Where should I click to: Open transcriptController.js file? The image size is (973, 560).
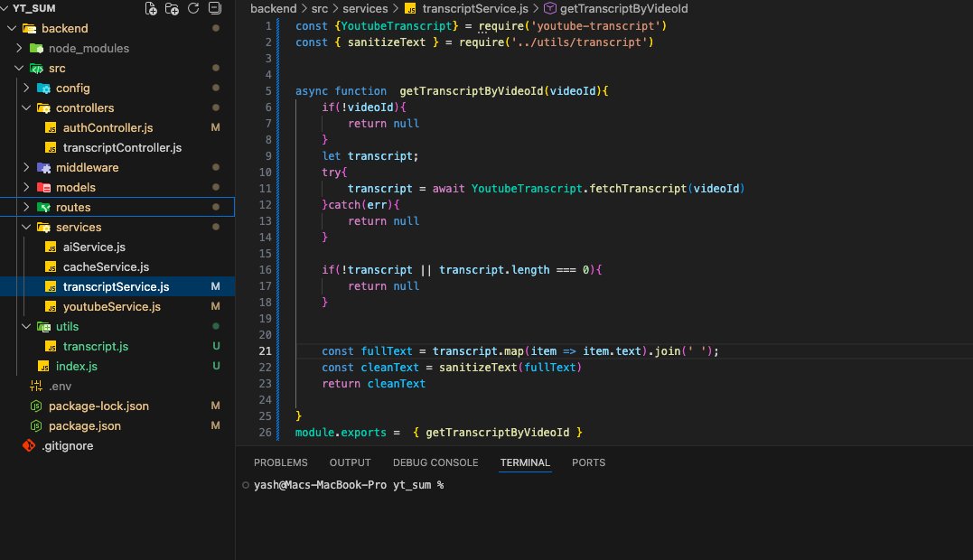point(122,147)
